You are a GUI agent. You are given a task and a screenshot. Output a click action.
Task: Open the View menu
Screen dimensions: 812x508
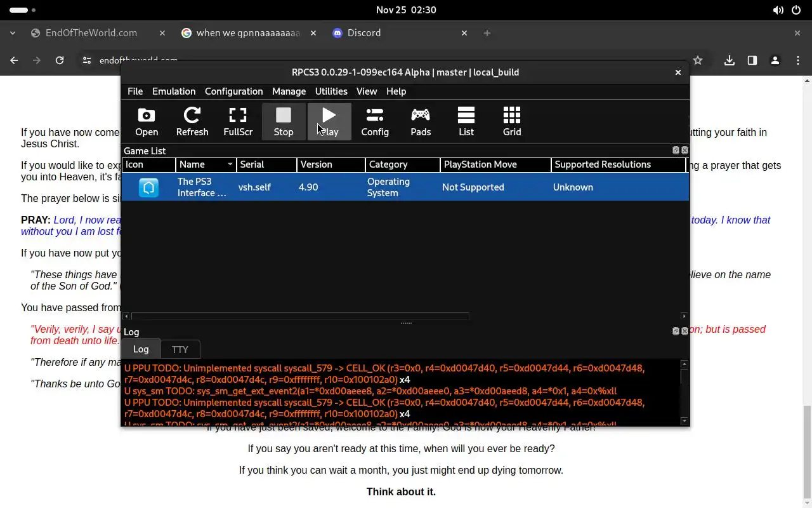[367, 91]
